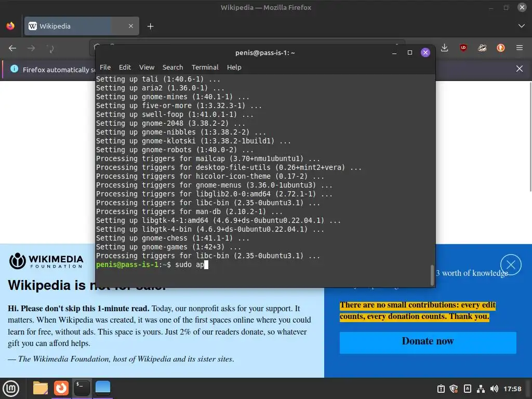The image size is (532, 399).
Task: Open the network connections tray icon
Action: [481, 389]
